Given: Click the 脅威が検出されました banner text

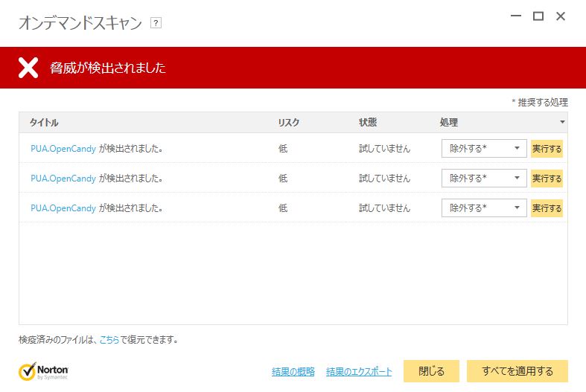Looking at the screenshot, I should pyautogui.click(x=108, y=68).
